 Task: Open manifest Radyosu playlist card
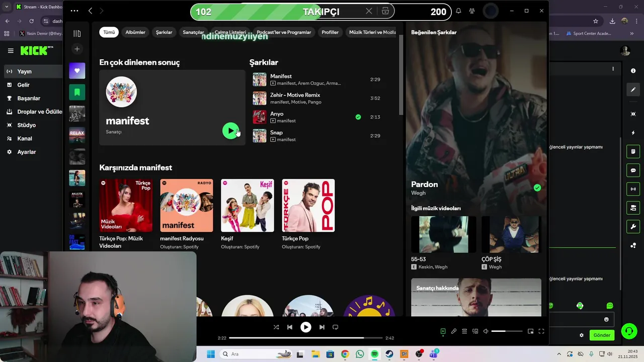[x=187, y=214]
